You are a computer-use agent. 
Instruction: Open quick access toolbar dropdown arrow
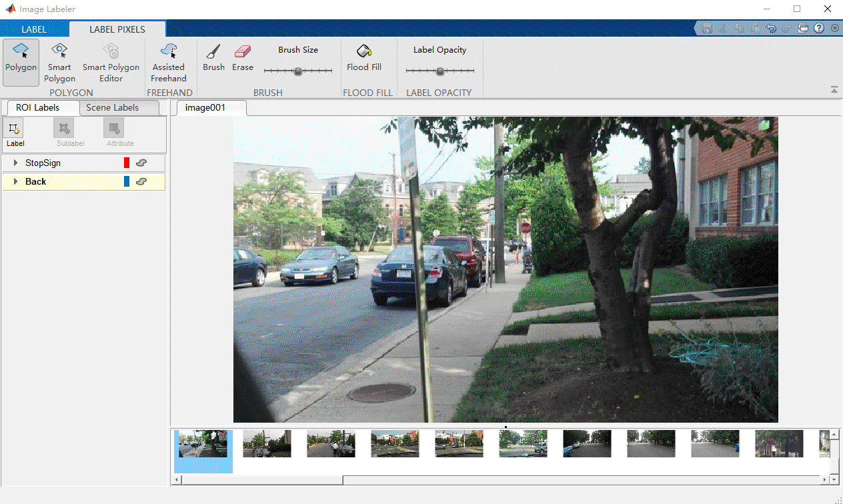point(834,29)
